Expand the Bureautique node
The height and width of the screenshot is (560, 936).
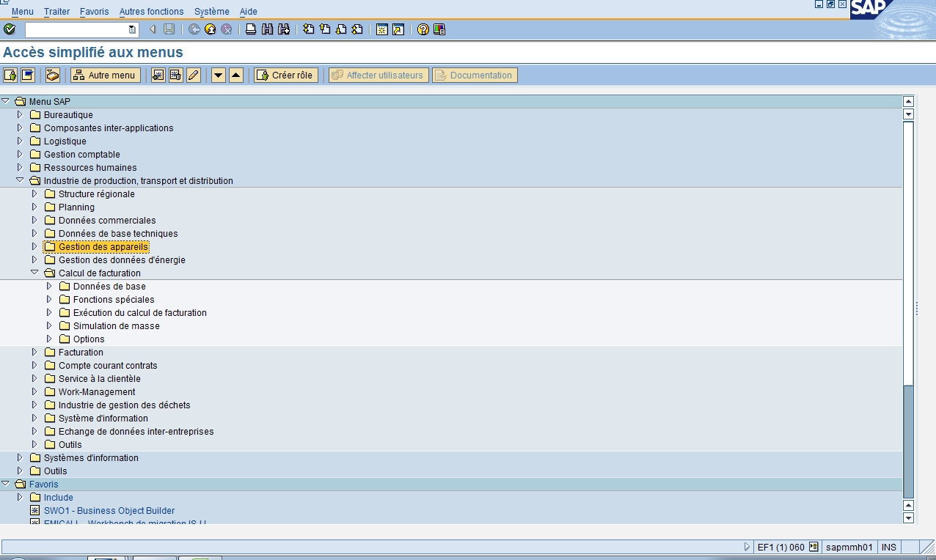point(20,114)
